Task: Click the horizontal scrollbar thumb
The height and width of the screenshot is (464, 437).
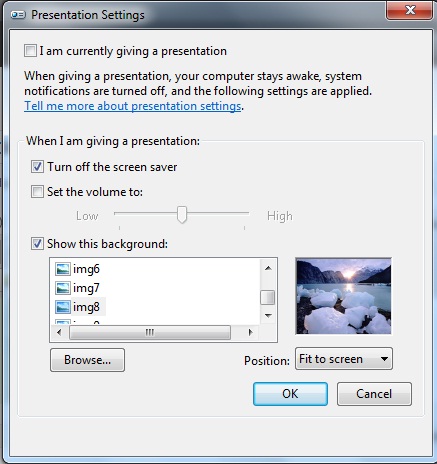Action: [x=150, y=332]
